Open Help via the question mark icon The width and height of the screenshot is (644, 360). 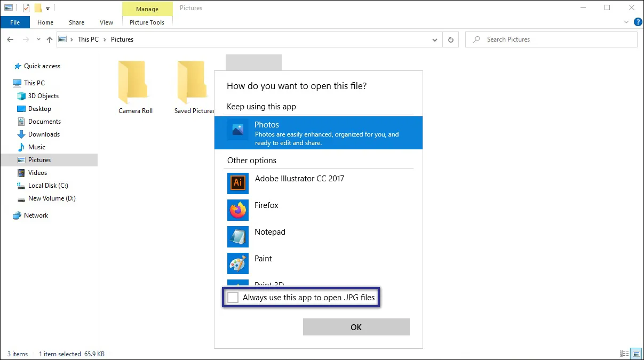[x=638, y=22]
